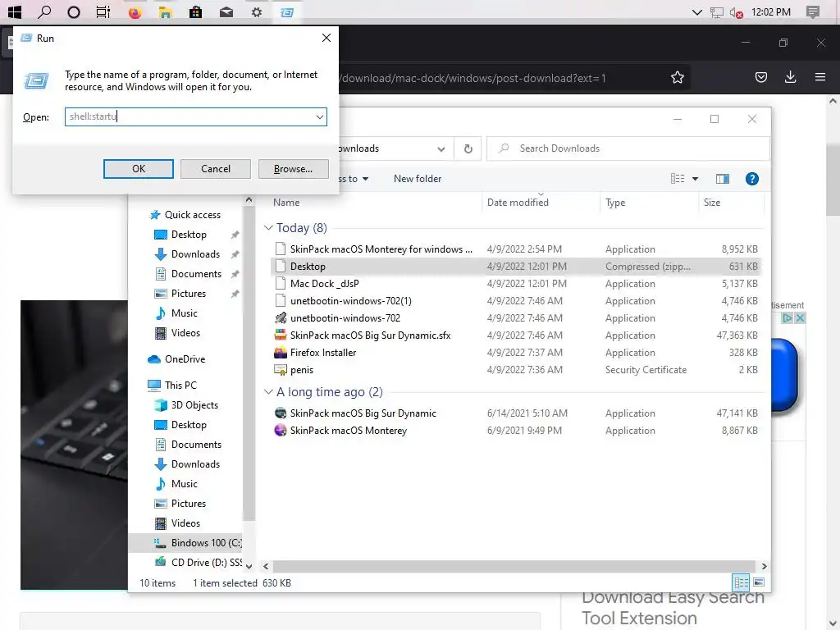Viewport: 840px width, 630px height.
Task: Collapse the A long time ago group
Action: [x=268, y=392]
